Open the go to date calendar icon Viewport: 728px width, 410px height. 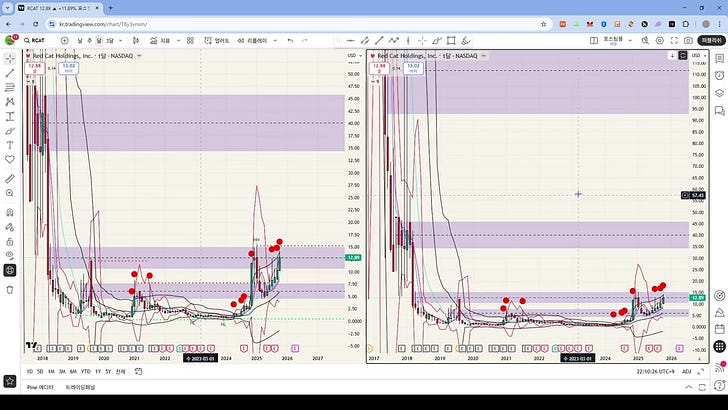pos(138,371)
